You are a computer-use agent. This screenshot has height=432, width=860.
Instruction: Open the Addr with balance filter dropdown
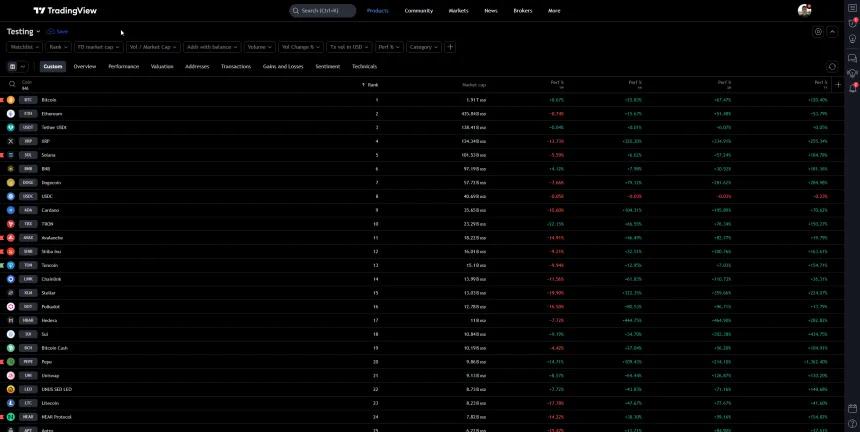(x=212, y=47)
